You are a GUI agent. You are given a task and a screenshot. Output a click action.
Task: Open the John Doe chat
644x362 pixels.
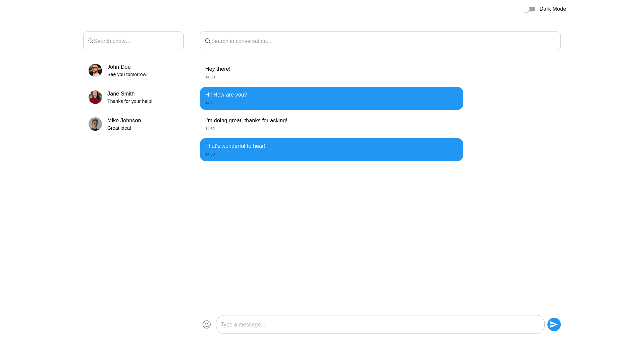119,67
